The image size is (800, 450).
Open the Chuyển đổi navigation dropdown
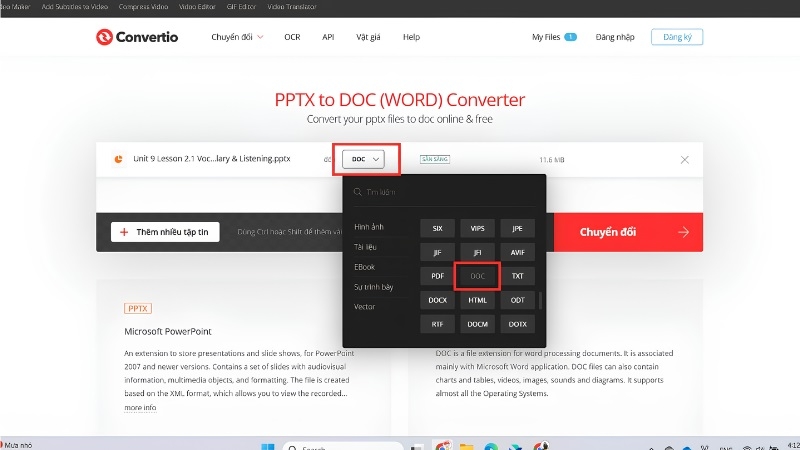click(x=237, y=37)
